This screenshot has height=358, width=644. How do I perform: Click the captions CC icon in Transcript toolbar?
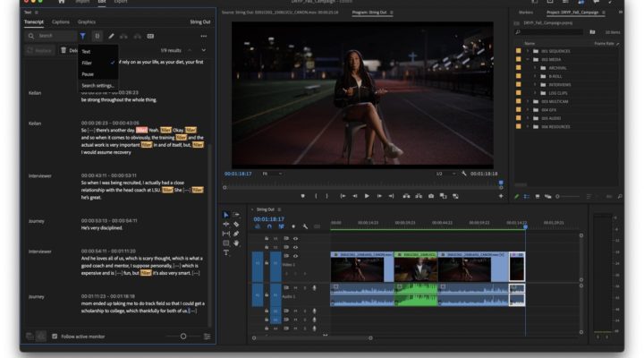coord(151,36)
